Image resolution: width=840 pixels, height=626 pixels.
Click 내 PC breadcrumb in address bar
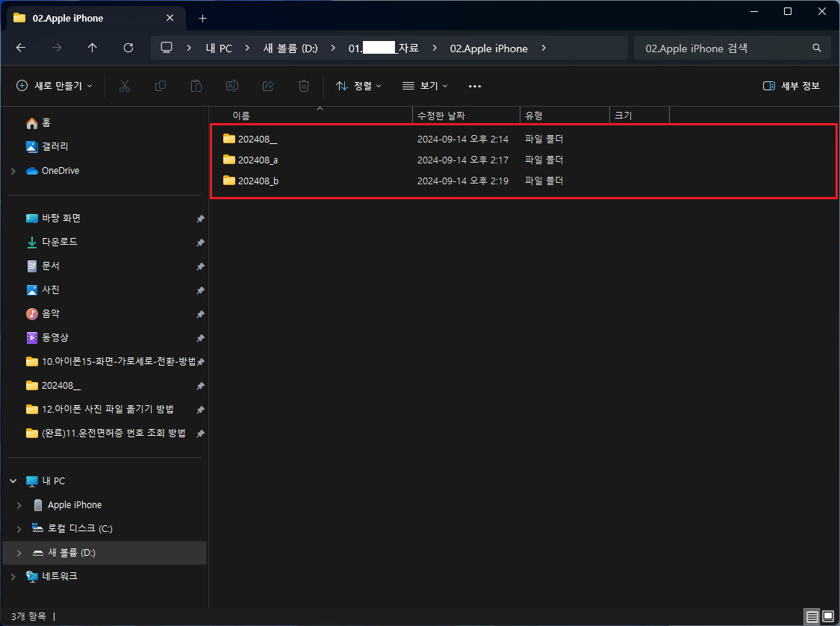pyautogui.click(x=219, y=48)
